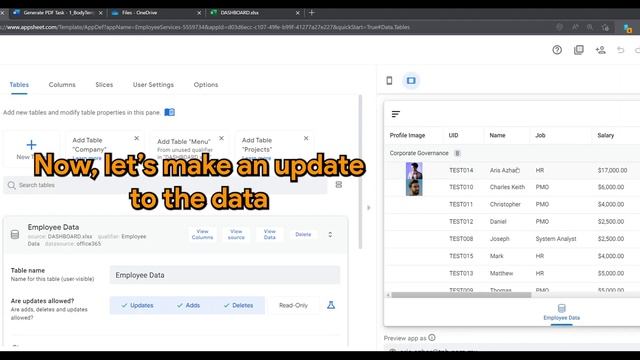Click the icon beside Corporate Governance group
The height and width of the screenshot is (360, 640).
coord(457,153)
